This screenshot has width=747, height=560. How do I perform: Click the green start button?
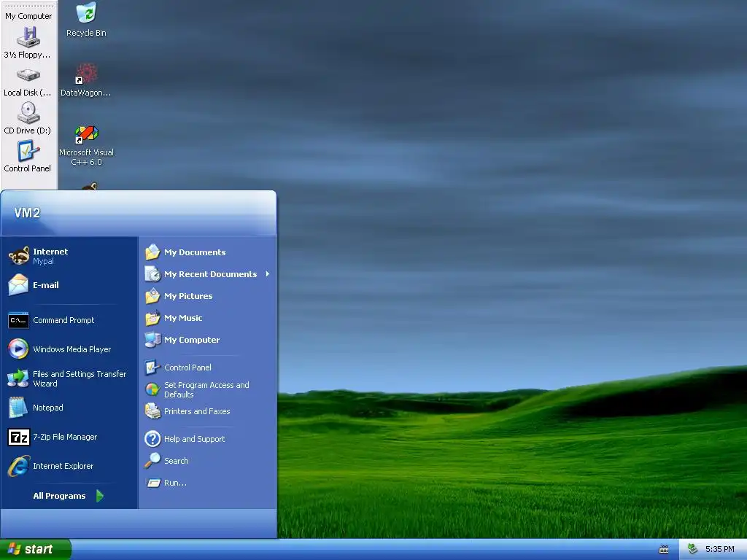35,549
